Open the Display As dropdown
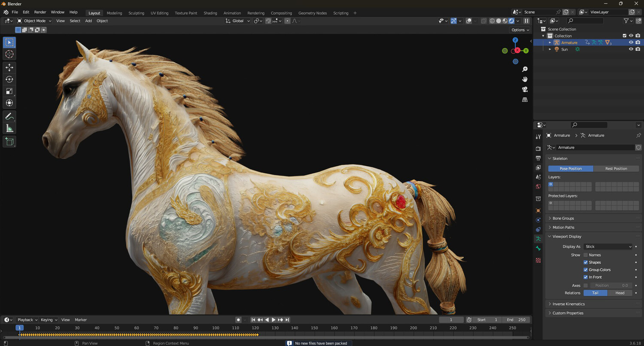This screenshot has height=346, width=644. coord(608,246)
